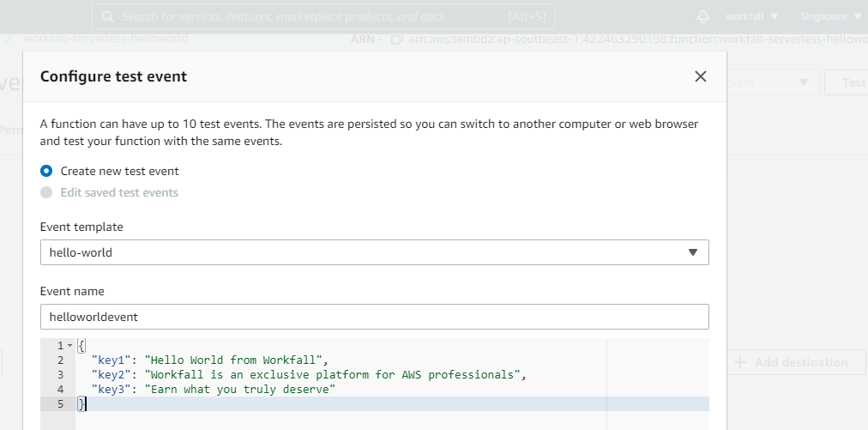Screen dimensions: 868x430
Task: Close the Configure test event dialog
Action: pyautogui.click(x=700, y=76)
